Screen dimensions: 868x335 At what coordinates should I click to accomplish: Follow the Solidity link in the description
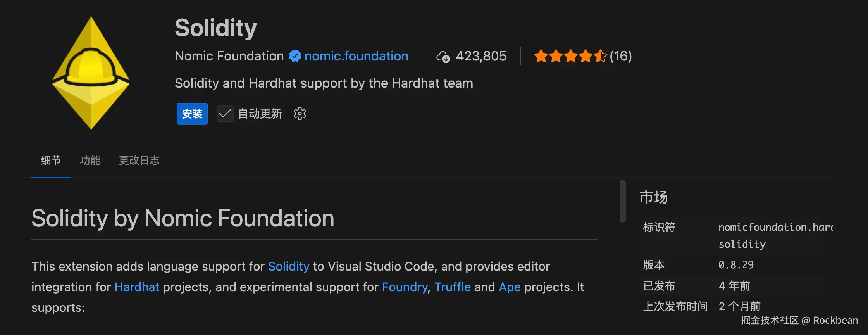289,266
